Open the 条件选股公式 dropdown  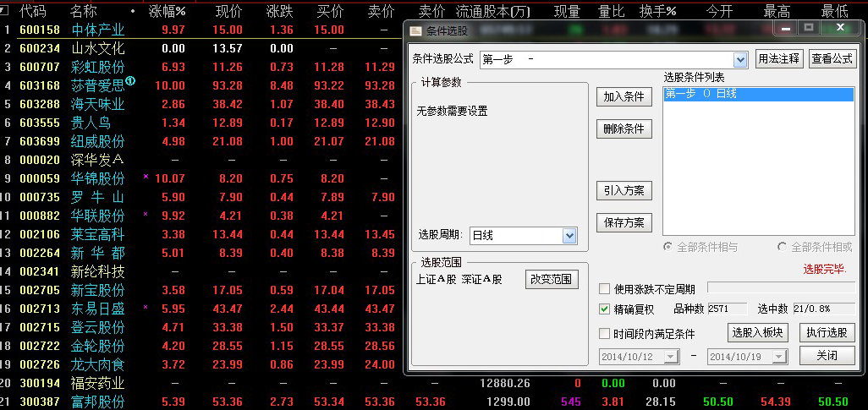(x=740, y=59)
